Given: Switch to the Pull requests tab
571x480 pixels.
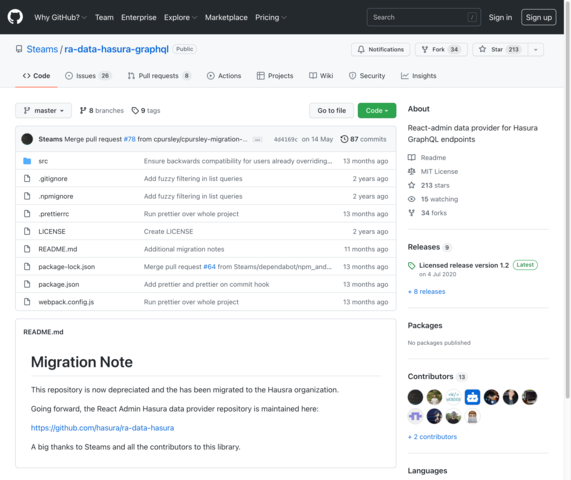Looking at the screenshot, I should tap(159, 76).
